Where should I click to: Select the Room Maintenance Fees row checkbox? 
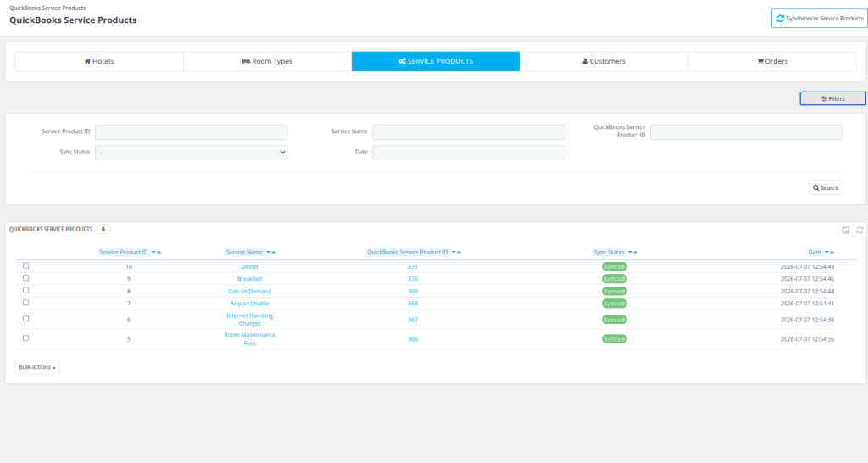coord(26,337)
